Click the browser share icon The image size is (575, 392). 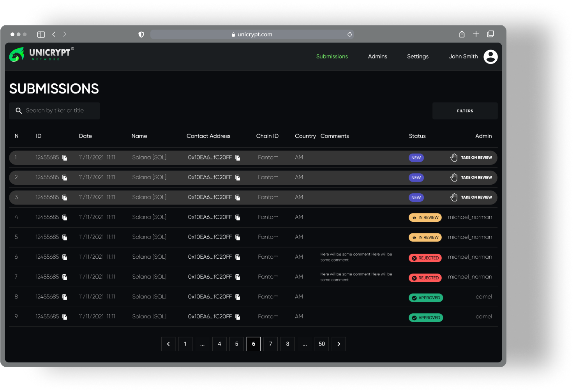462,34
